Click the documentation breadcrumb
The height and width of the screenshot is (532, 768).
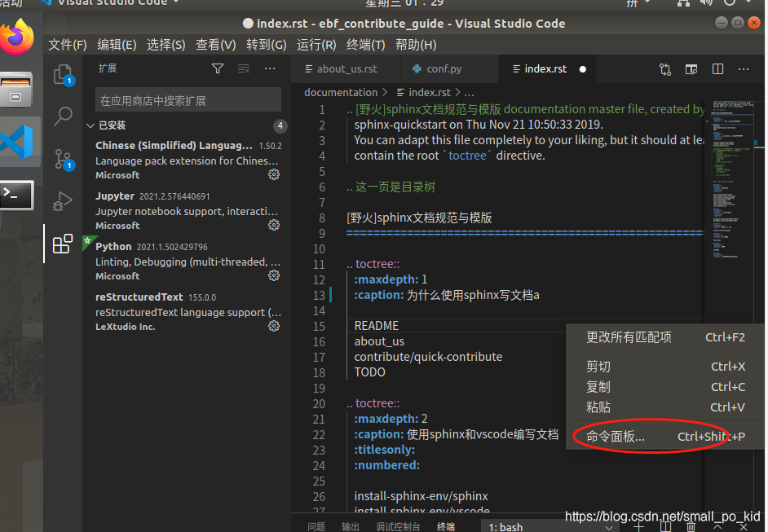[x=341, y=93]
